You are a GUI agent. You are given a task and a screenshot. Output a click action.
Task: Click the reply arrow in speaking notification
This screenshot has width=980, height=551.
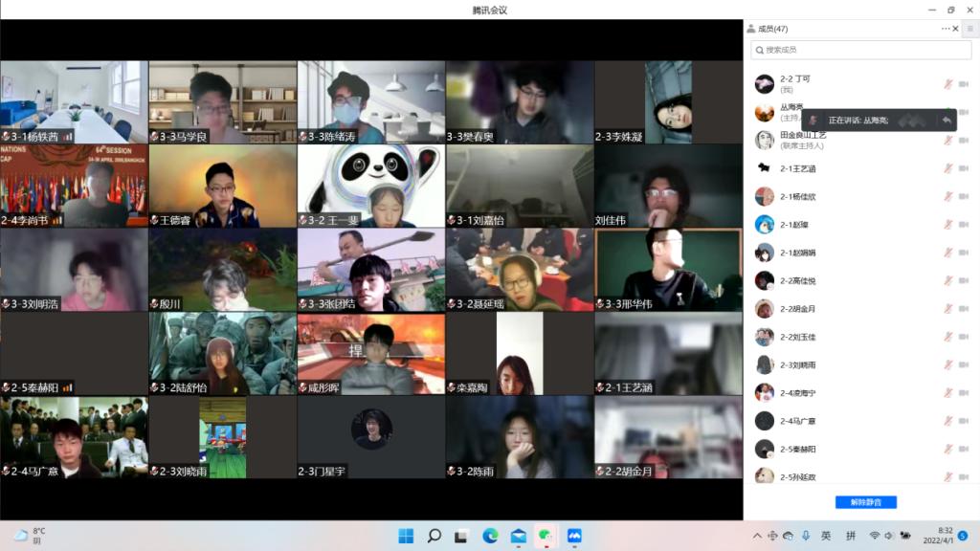coord(947,121)
